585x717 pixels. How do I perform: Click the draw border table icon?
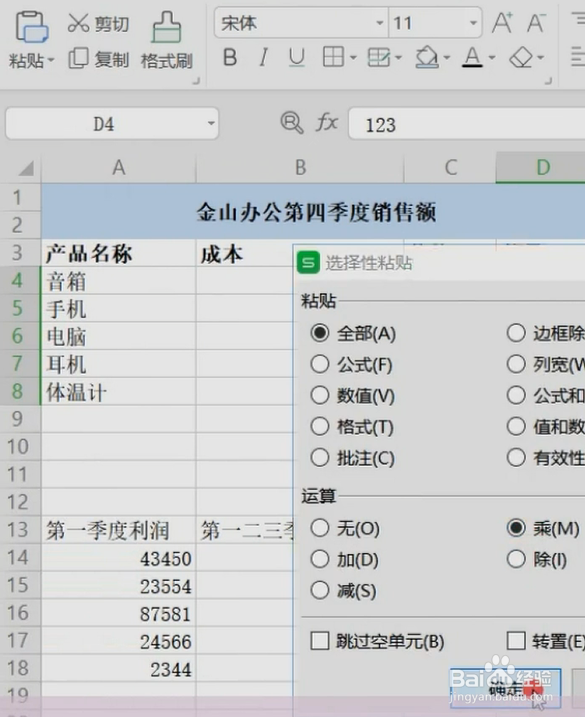[379, 58]
